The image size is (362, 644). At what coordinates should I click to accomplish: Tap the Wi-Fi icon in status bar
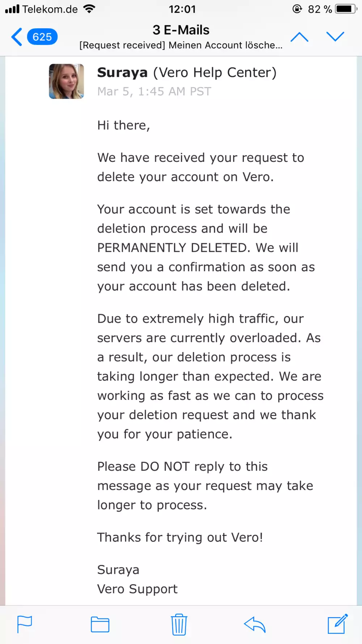tap(89, 9)
